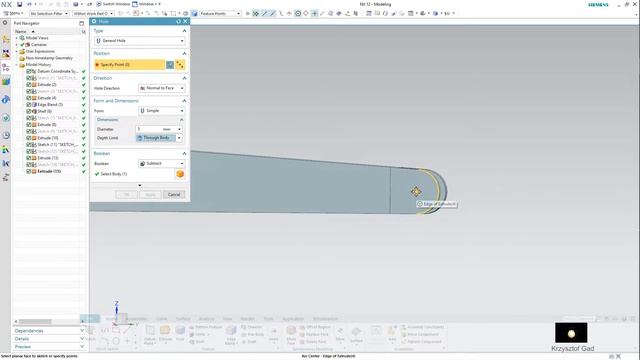Open the Hole Type dropdown showing General Hole
This screenshot has height=360, width=640.
click(x=140, y=41)
